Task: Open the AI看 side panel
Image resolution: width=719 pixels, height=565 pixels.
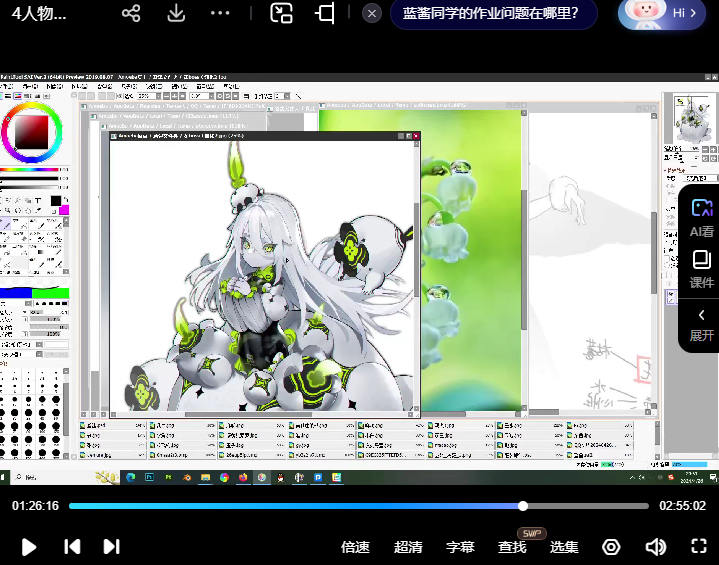Action: [701, 216]
